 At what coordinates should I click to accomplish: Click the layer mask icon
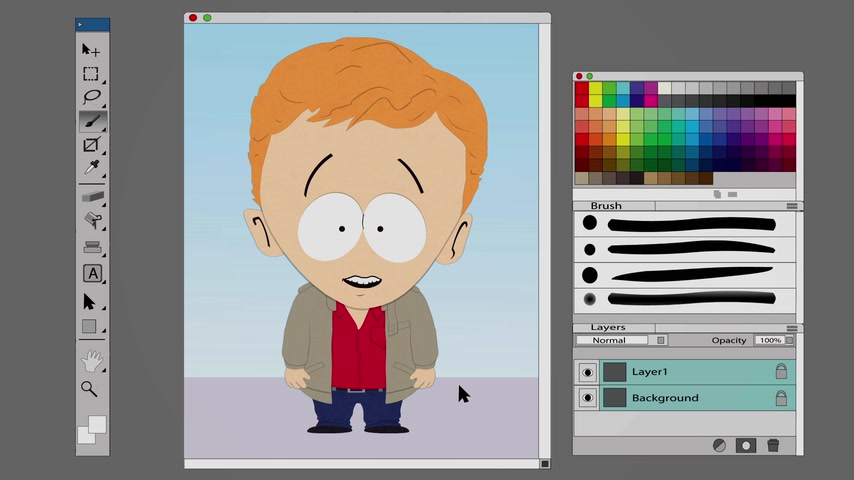pyautogui.click(x=746, y=446)
